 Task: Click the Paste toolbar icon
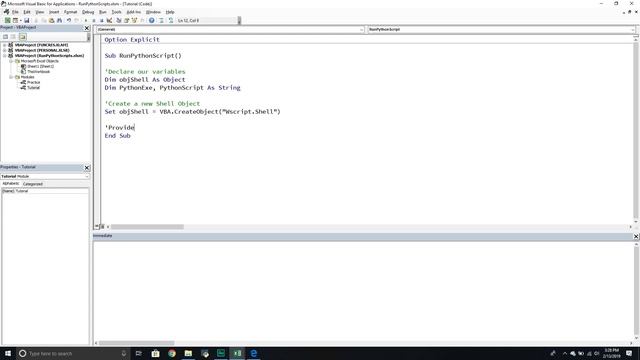click(51, 20)
